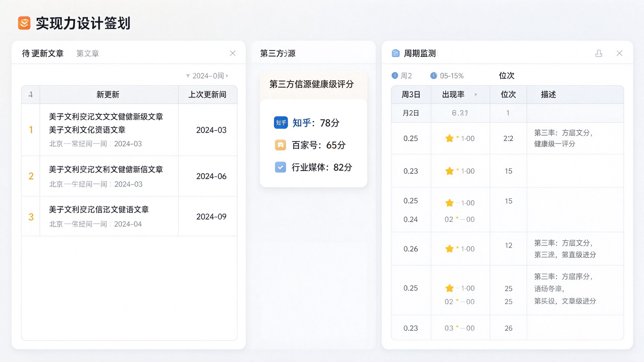Image resolution: width=644 pixels, height=362 pixels.
Task: Click the 上次更新间 column header
Action: pyautogui.click(x=207, y=95)
